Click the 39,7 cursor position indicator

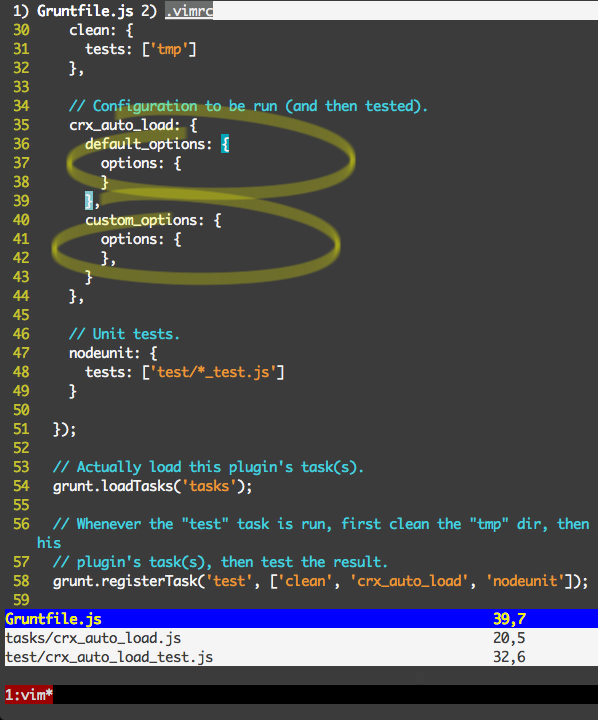(509, 619)
